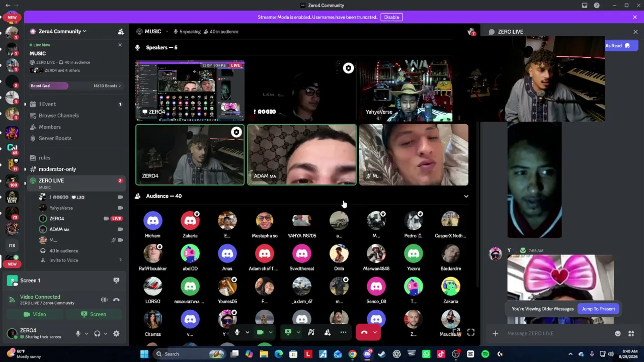This screenshot has width=644, height=362.
Task: Disconnect from voice in the Video Connected panel
Action: [x=116, y=300]
